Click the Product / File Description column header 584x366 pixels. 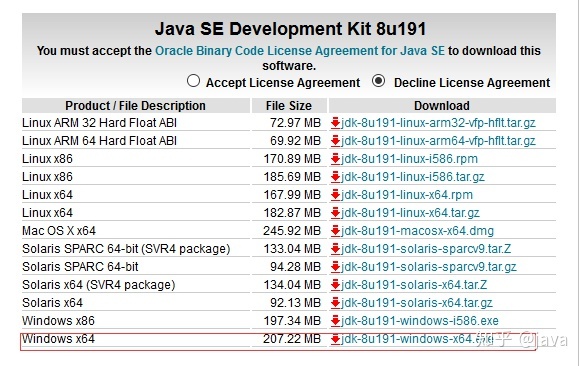[x=136, y=106]
